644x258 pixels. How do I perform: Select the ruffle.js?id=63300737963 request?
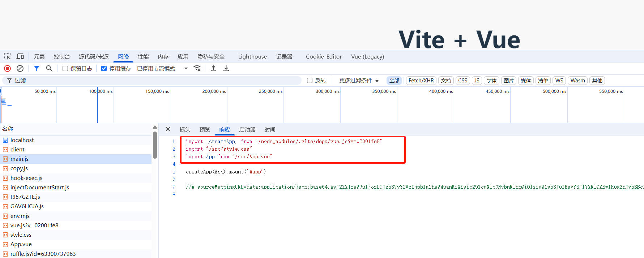[x=76, y=254]
